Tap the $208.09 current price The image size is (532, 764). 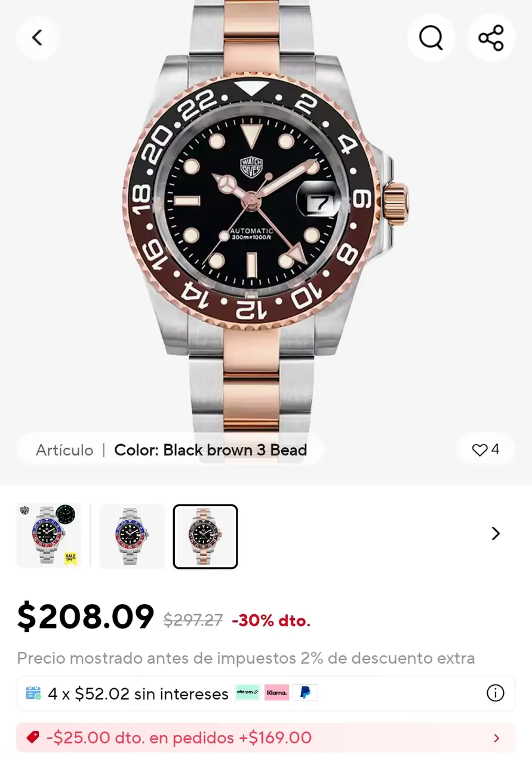pyautogui.click(x=86, y=617)
